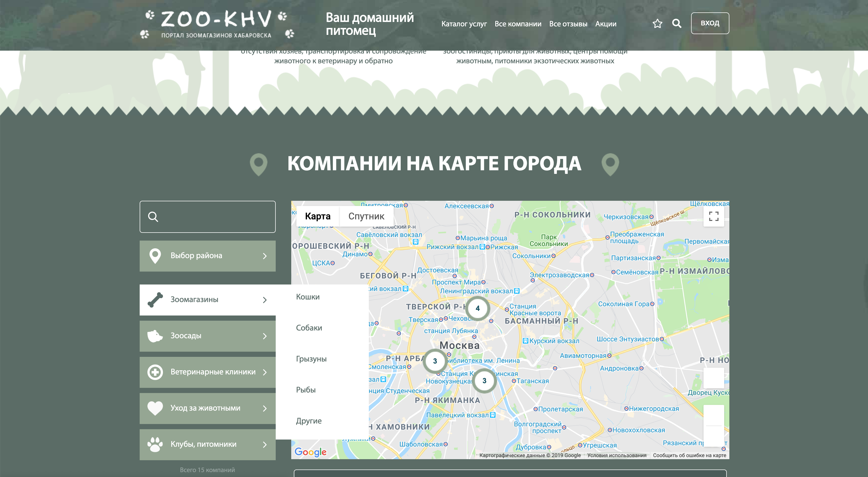868x477 pixels.
Task: Choose Грызуны in the submenu
Action: [311, 359]
